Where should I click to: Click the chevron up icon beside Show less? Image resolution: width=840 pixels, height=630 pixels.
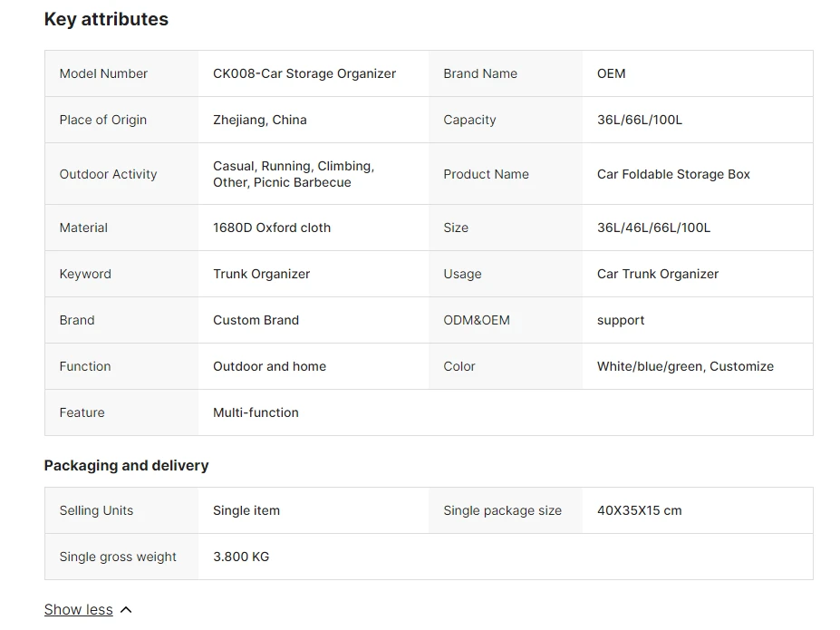click(127, 610)
